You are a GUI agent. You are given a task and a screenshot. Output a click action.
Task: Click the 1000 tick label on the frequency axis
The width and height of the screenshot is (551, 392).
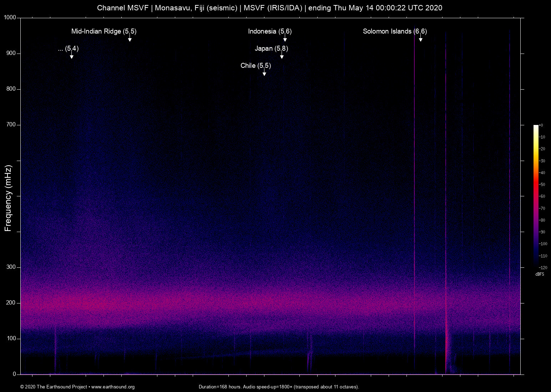(10, 17)
